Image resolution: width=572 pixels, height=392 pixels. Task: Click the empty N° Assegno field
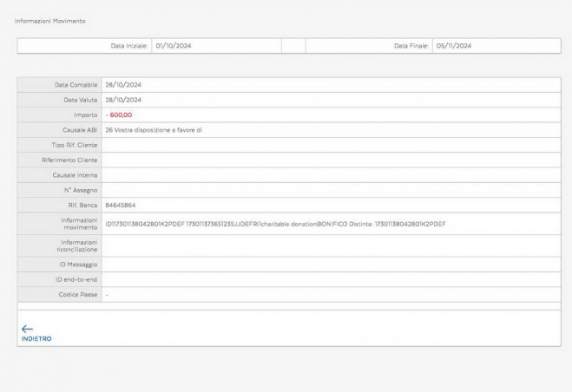point(330,190)
